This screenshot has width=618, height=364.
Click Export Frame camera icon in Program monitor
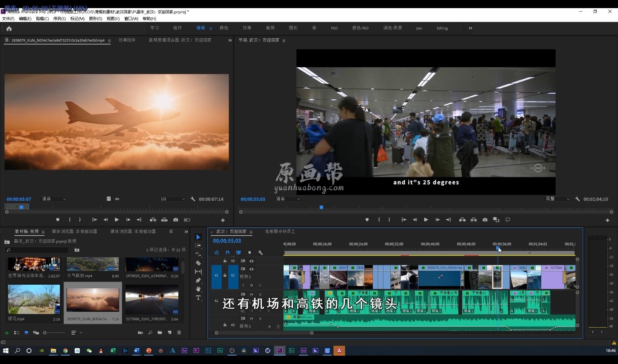(485, 220)
